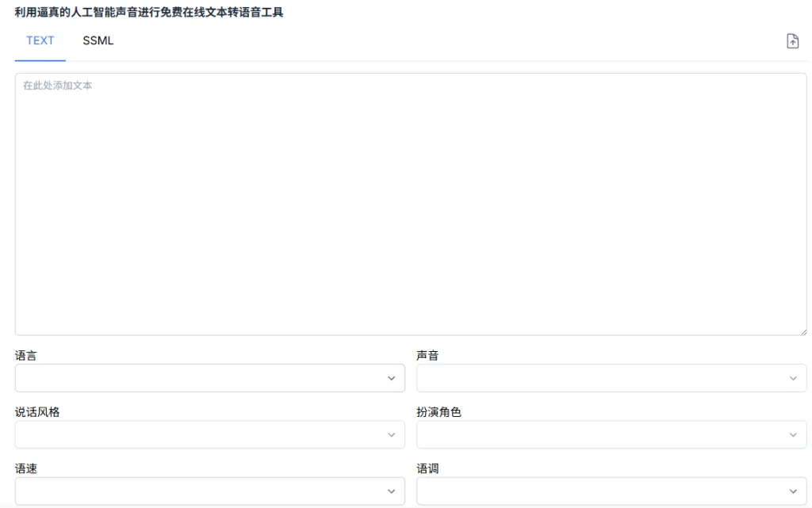
Task: Open the 声音 dropdown
Action: [611, 378]
